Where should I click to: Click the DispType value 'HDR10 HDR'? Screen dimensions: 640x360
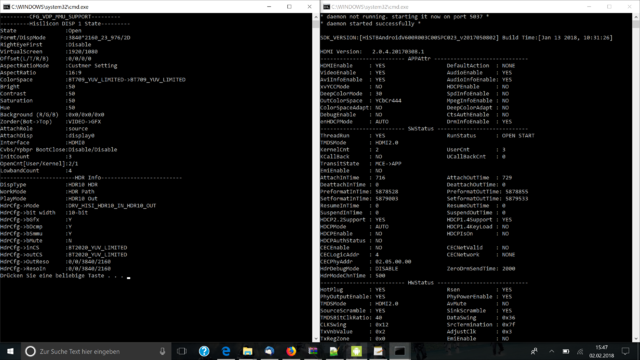click(83, 184)
